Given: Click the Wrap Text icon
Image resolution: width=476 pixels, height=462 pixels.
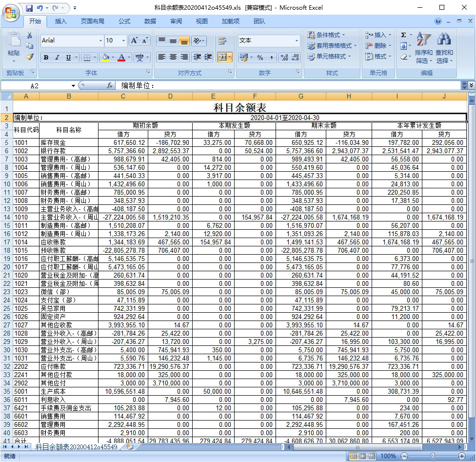Looking at the screenshot, I should (x=222, y=41).
